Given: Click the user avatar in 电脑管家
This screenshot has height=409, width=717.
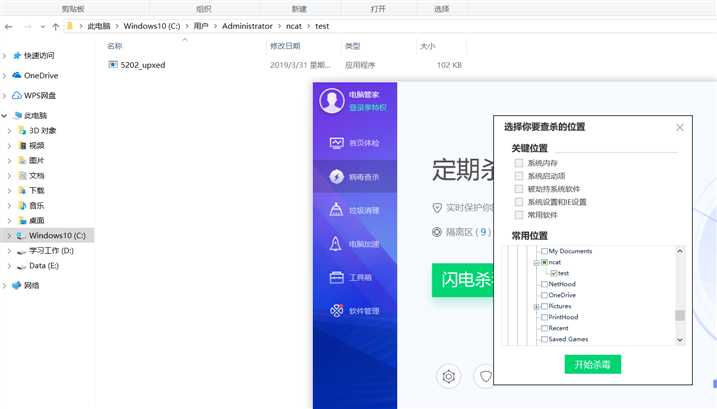Looking at the screenshot, I should [x=332, y=101].
